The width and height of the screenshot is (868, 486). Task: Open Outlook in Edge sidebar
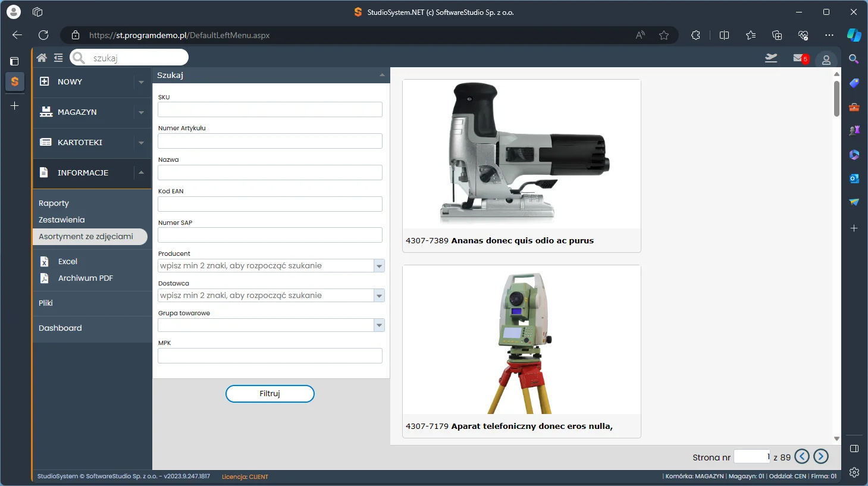tap(854, 178)
